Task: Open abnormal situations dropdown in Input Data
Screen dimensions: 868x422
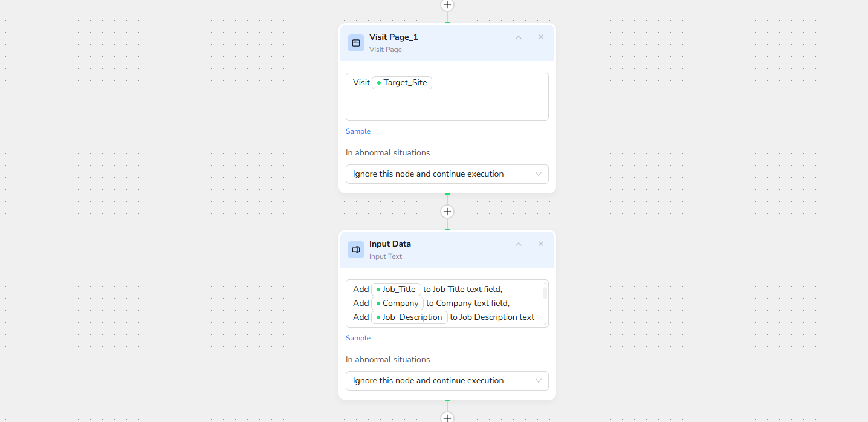Action: [447, 381]
